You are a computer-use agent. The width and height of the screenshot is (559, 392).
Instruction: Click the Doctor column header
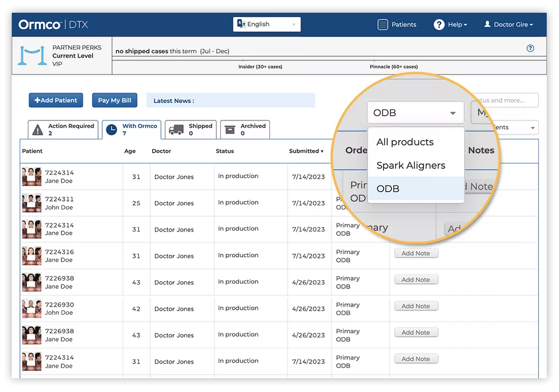(161, 151)
